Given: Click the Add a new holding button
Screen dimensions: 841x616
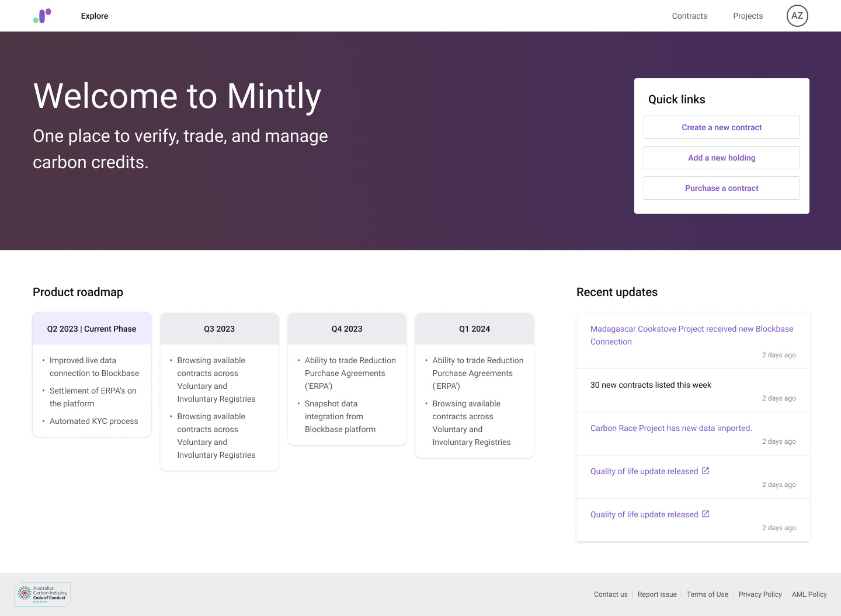Looking at the screenshot, I should click(721, 158).
